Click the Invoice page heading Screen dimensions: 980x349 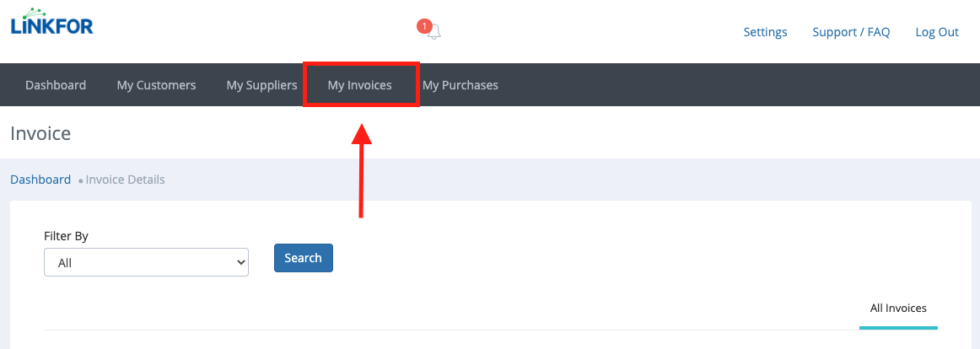tap(40, 133)
